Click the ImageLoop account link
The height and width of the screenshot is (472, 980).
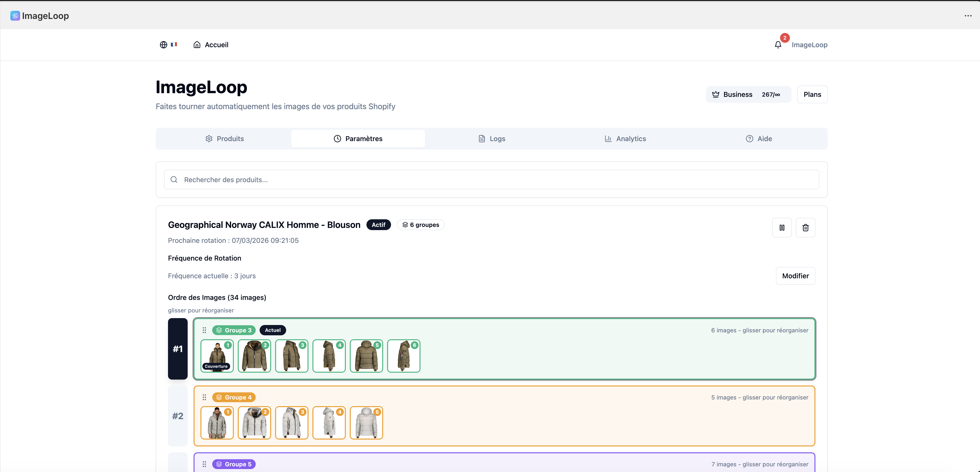coord(809,44)
